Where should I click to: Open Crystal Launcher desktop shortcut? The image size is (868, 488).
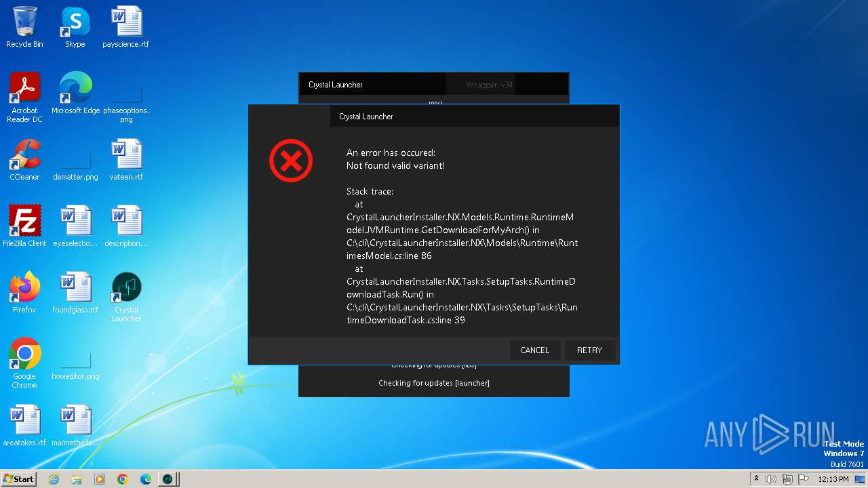click(x=126, y=297)
